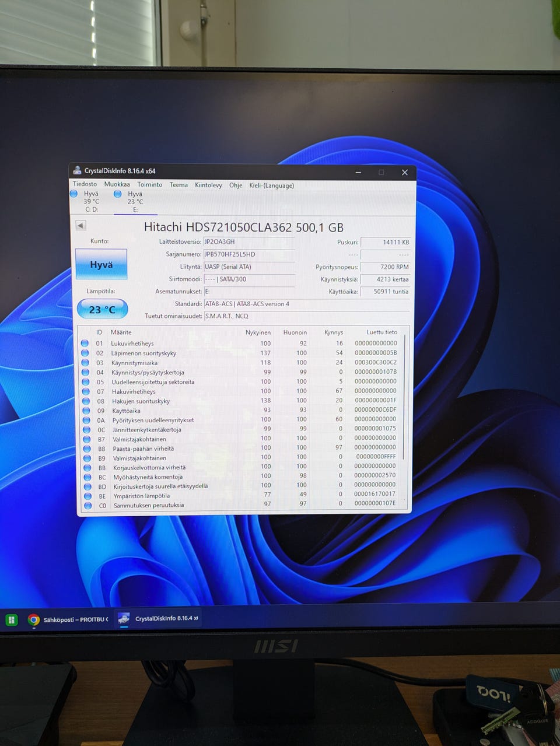Click the 23 °C temperature button

(102, 310)
